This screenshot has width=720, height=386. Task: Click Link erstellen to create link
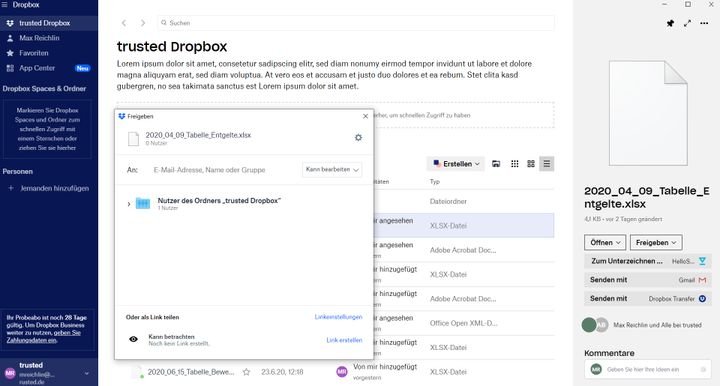point(344,340)
